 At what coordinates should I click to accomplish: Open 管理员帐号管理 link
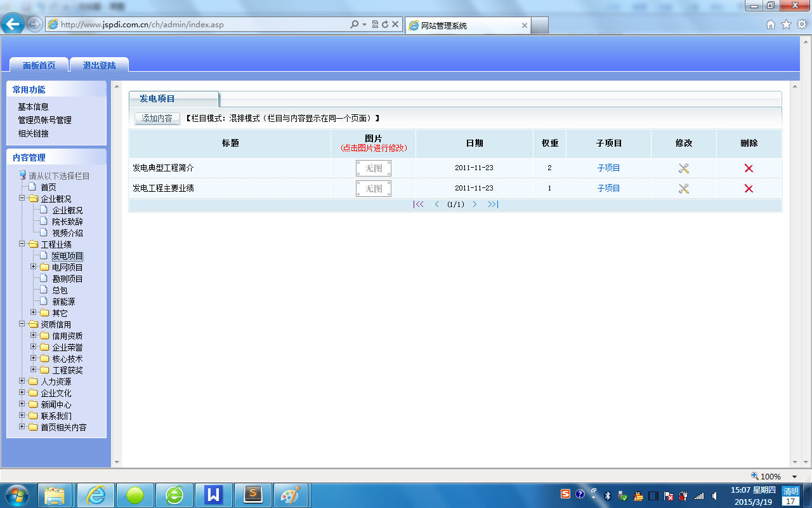tap(44, 120)
